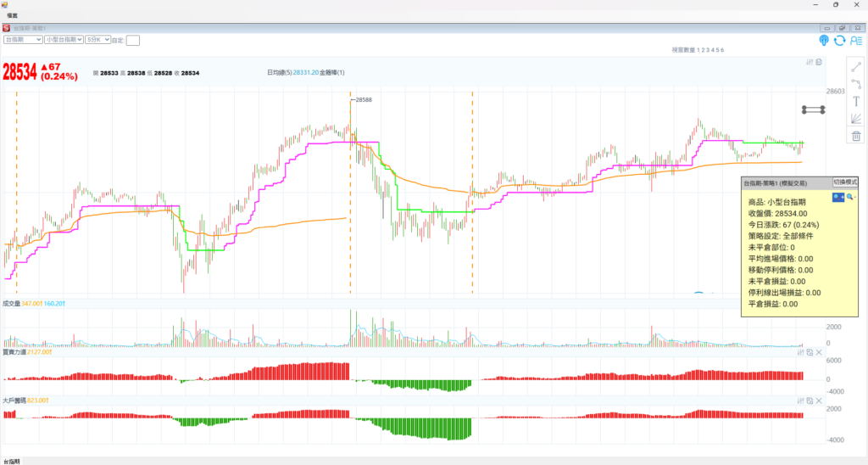Click the 自定 input box

(132, 40)
